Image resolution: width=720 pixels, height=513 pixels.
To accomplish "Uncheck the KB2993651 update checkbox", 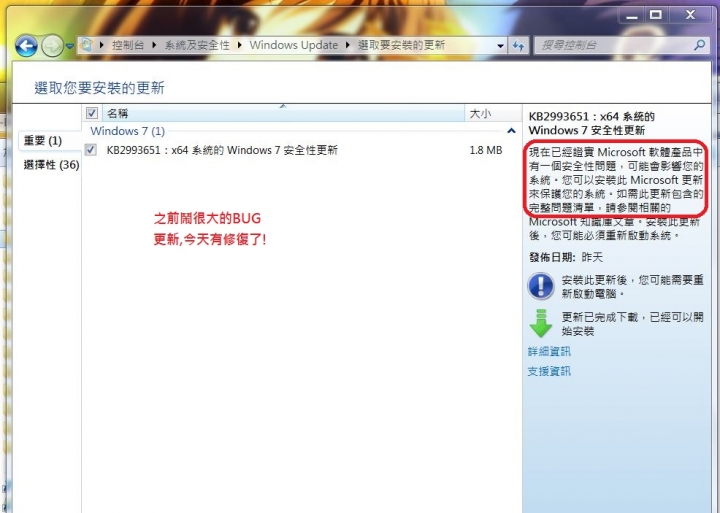I will 91,150.
